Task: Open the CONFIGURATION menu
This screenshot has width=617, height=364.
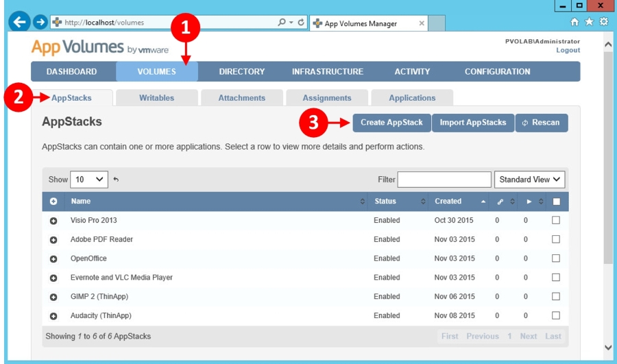Action: tap(498, 71)
